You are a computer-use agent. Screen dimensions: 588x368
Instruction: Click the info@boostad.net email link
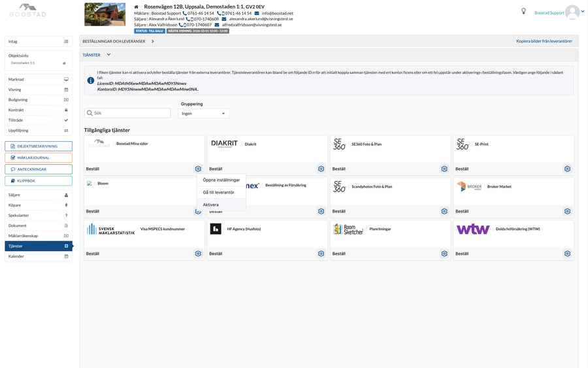tap(277, 13)
